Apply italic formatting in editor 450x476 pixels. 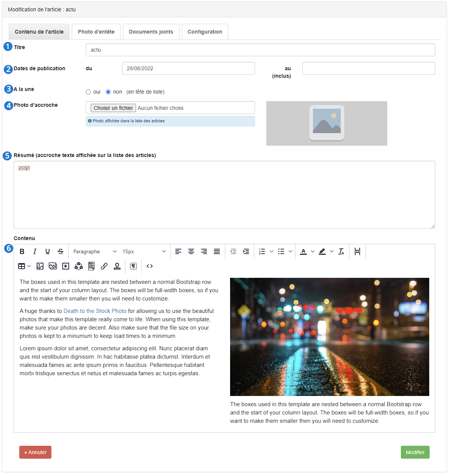click(x=35, y=251)
